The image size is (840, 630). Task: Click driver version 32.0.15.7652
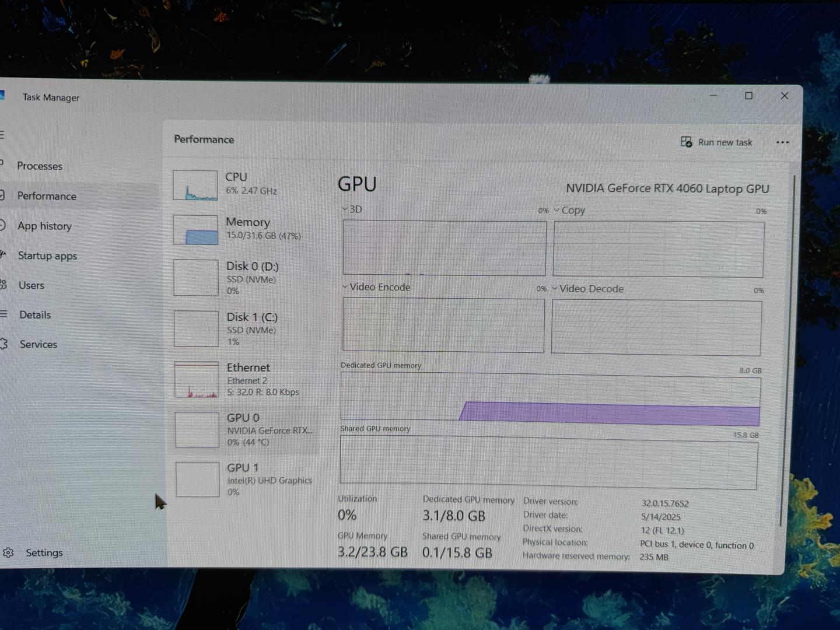coord(665,503)
